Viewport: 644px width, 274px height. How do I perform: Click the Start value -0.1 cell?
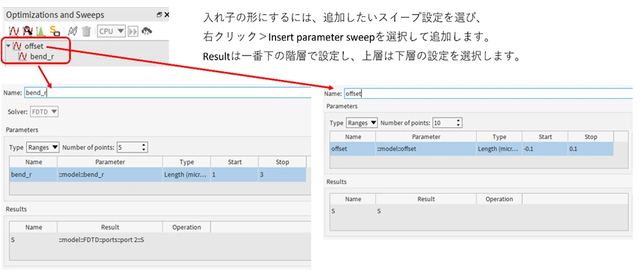tap(545, 148)
